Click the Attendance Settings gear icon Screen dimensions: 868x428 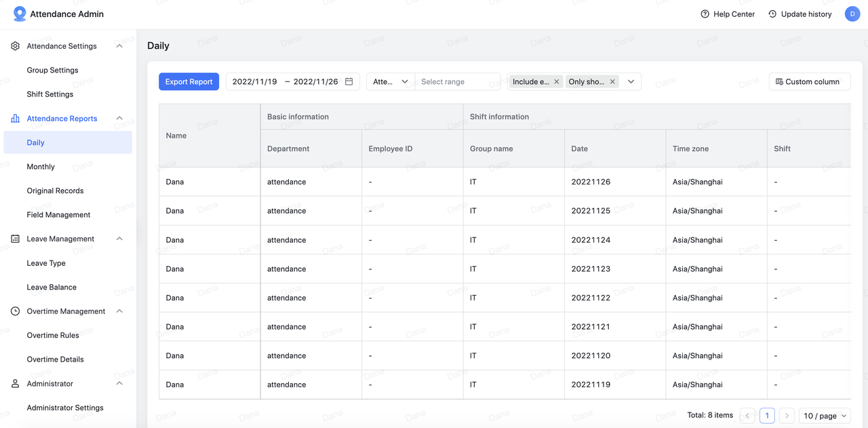pyautogui.click(x=15, y=46)
